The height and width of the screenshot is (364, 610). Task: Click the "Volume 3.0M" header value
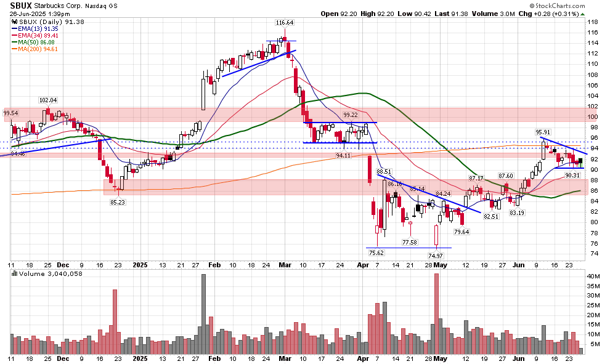[x=494, y=14]
